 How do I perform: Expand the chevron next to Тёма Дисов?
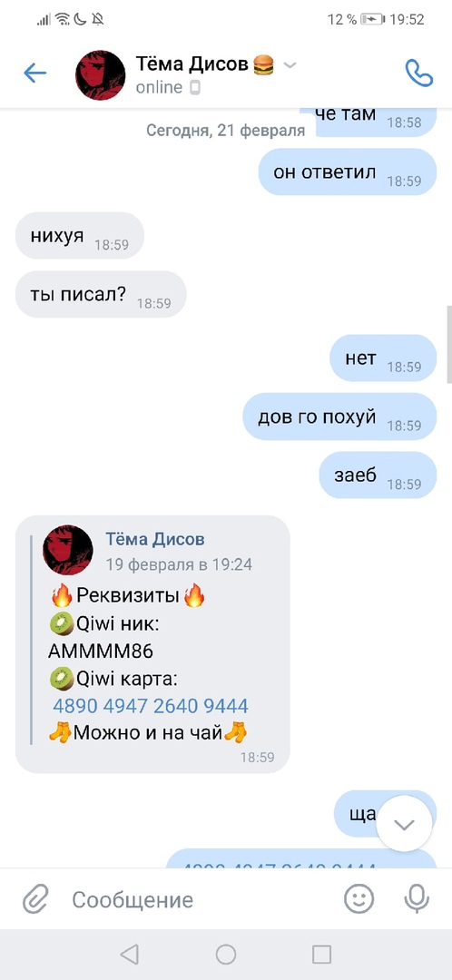(x=290, y=64)
